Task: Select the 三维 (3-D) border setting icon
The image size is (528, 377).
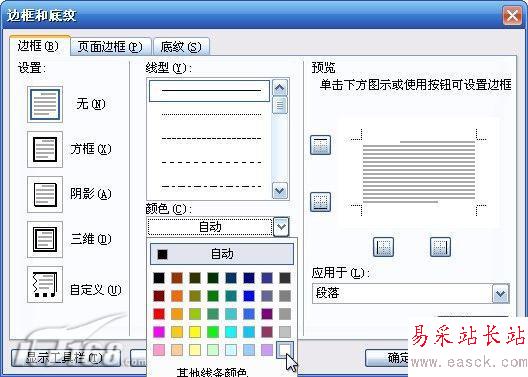Action: [45, 239]
